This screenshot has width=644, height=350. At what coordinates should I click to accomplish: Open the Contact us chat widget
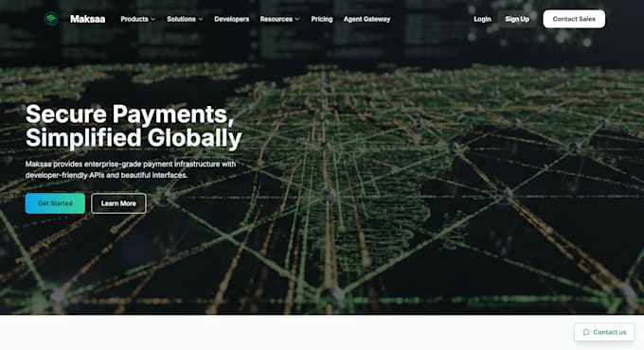click(x=604, y=332)
